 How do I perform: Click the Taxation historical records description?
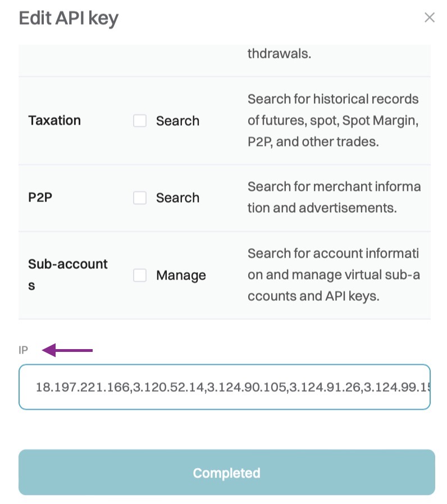click(333, 121)
